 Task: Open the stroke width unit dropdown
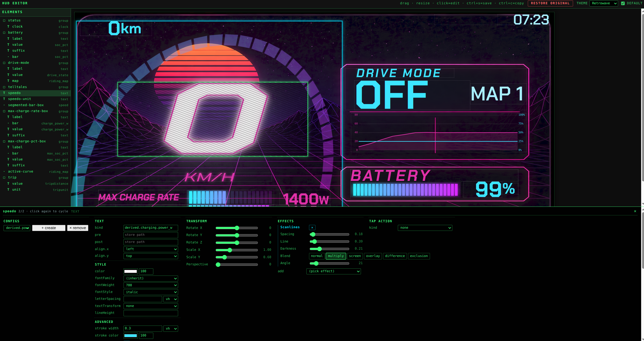point(170,329)
